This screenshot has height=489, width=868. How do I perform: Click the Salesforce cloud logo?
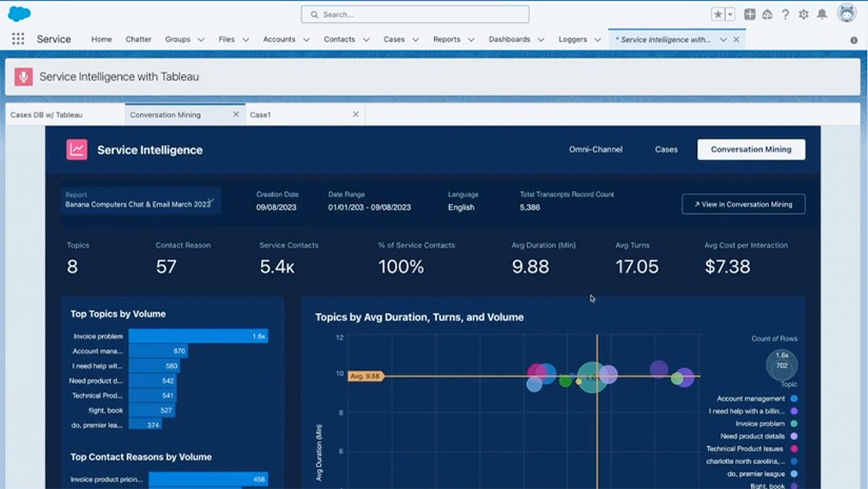(x=19, y=14)
